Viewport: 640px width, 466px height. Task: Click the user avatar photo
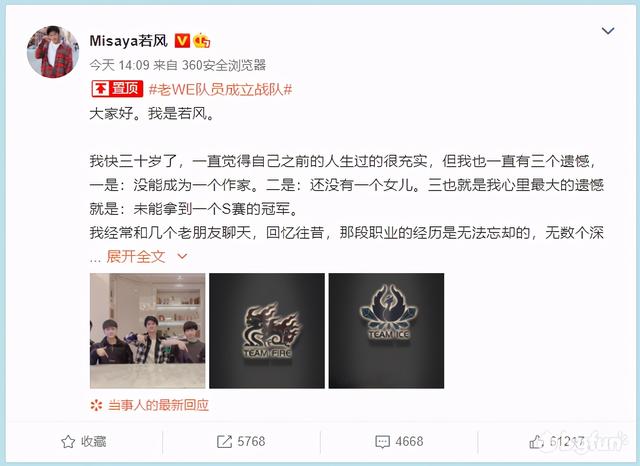point(53,52)
